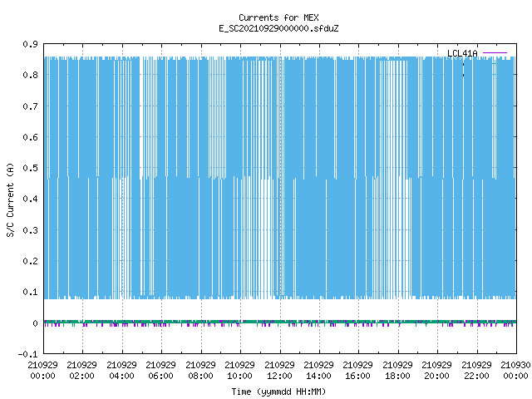
Task: Click the y-axis tick value "0.8"
Action: 30,75
